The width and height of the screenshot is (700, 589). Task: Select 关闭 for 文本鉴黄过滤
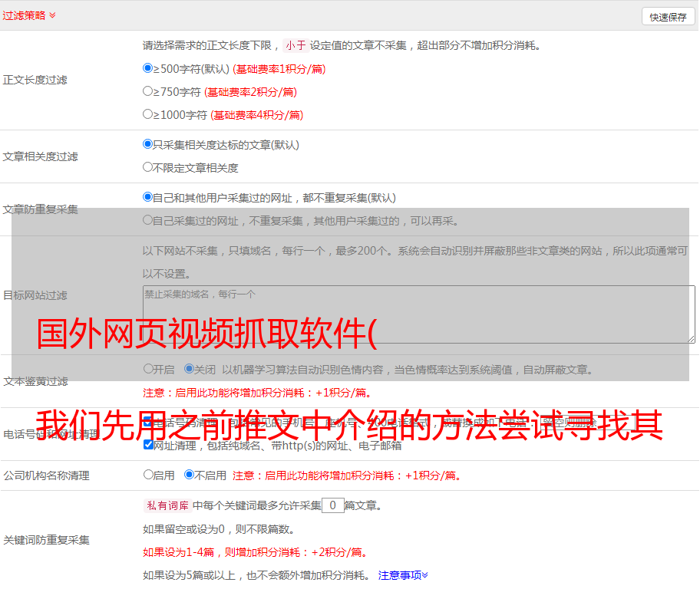coord(189,369)
